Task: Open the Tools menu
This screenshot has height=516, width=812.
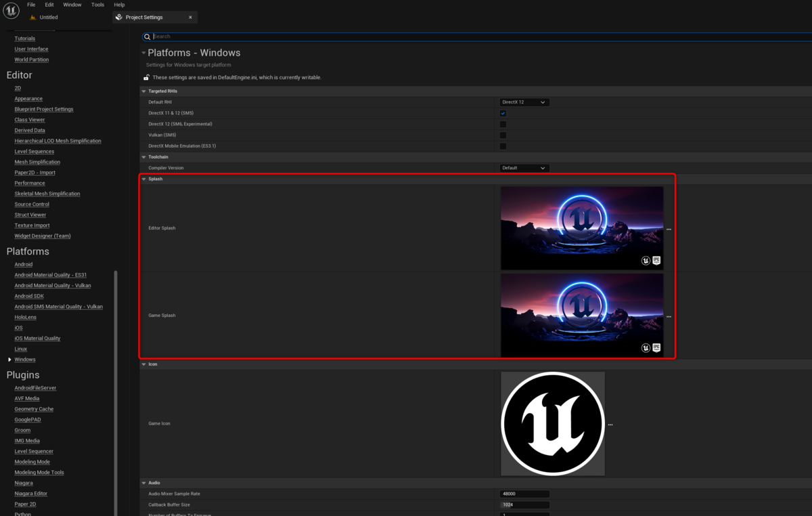Action: pyautogui.click(x=97, y=4)
